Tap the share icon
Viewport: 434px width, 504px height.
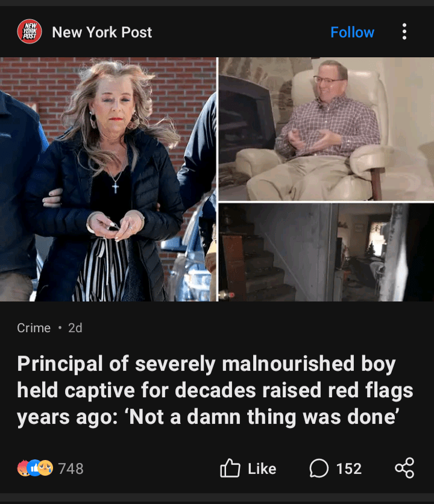pos(404,468)
